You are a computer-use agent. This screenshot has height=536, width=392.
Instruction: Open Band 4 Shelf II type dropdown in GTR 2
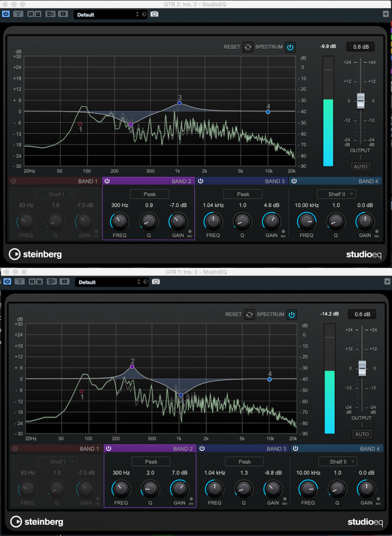point(337,194)
